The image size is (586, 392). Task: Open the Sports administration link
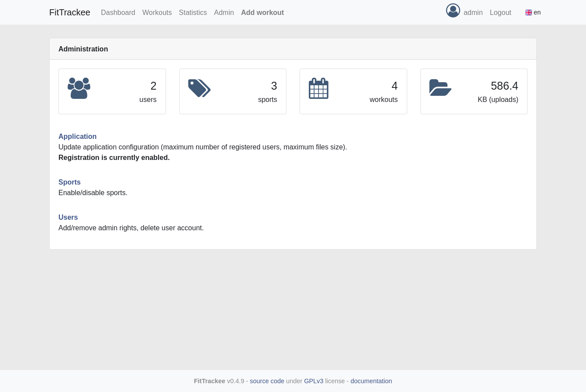coord(69,182)
